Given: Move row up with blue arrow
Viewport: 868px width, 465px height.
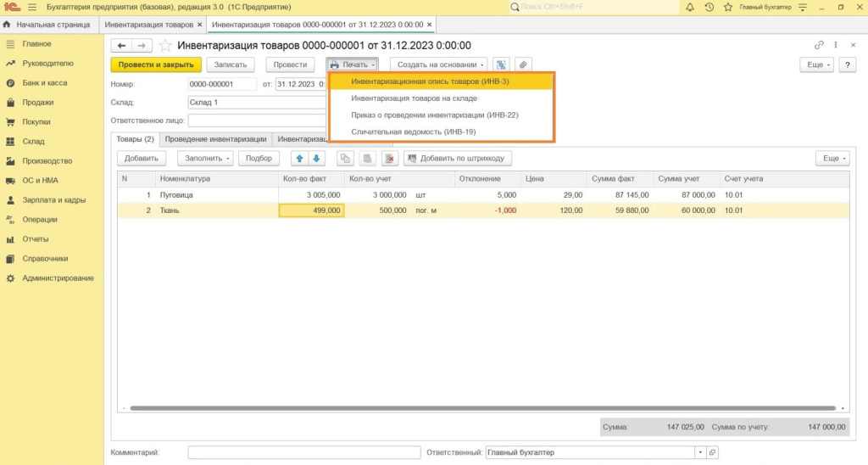Looking at the screenshot, I should 299,159.
